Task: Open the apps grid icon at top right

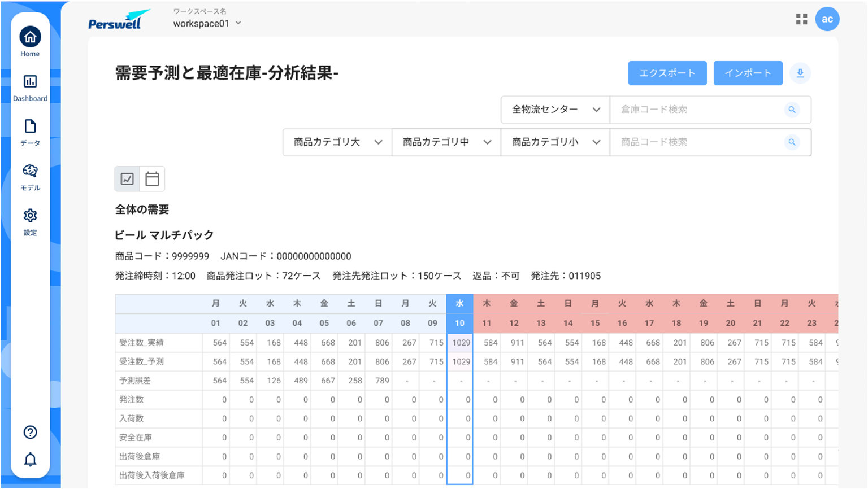Action: (x=801, y=19)
